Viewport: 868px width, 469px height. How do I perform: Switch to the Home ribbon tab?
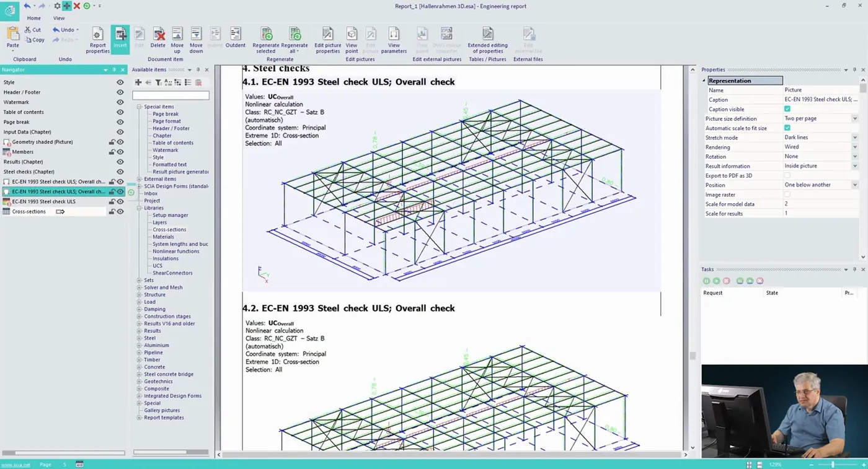coord(34,19)
